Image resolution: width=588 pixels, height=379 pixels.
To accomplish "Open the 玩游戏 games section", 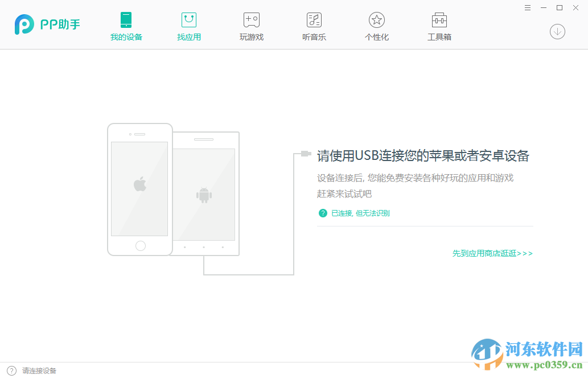I will click(x=251, y=26).
